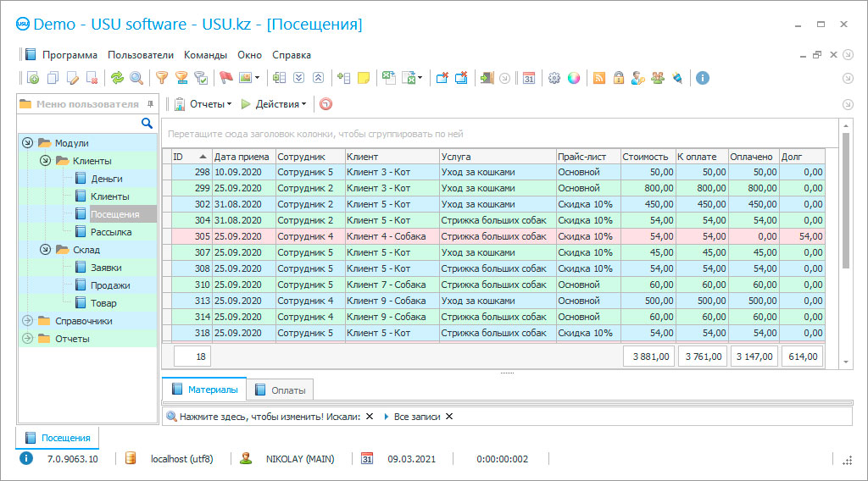Screen dimensions: 868x481
Task: Open the dropdown arrow next to picture icon
Action: (257, 78)
